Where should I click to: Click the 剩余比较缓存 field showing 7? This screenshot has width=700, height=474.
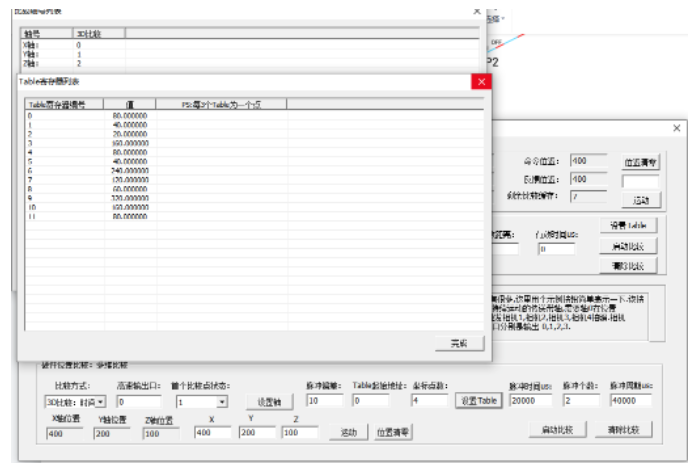[x=588, y=196]
